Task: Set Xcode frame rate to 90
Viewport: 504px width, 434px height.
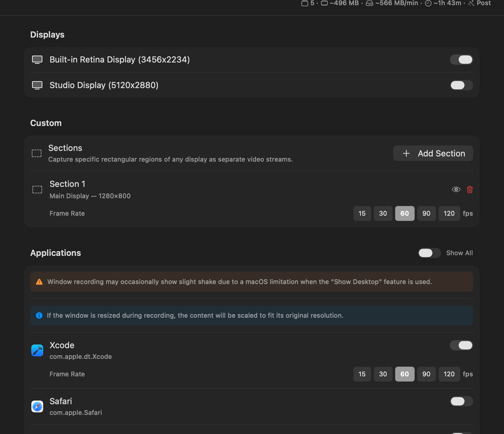Action: (426, 374)
